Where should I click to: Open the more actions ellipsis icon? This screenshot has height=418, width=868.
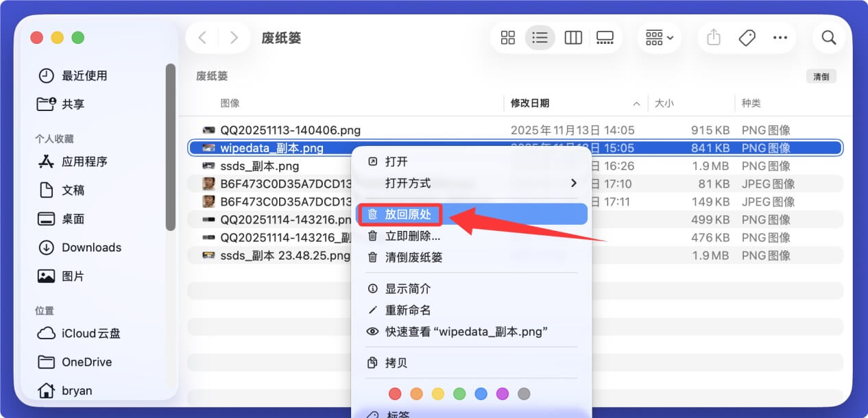780,38
